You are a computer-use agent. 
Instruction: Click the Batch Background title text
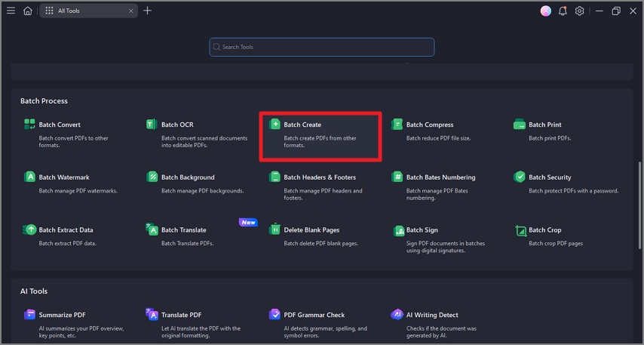pos(188,177)
